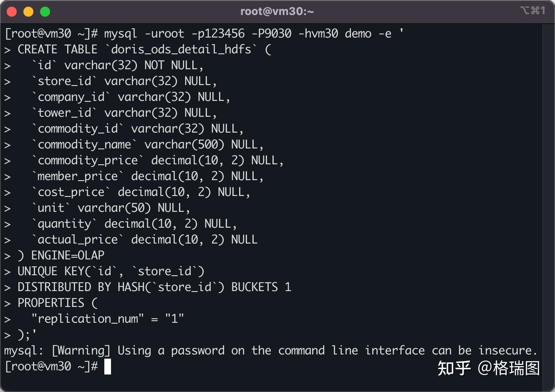Click the green fullscreen window button
The height and width of the screenshot is (392, 555).
click(x=45, y=12)
